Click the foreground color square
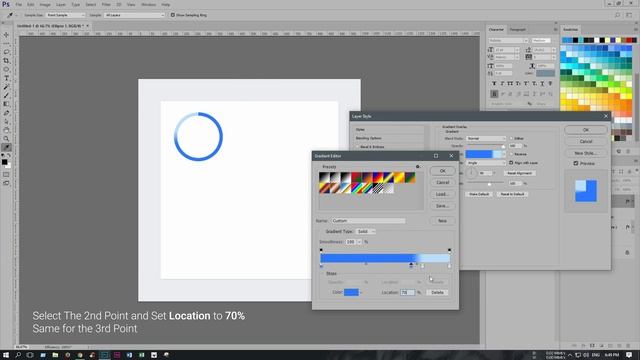This screenshot has width=640, height=360. pos(4,162)
